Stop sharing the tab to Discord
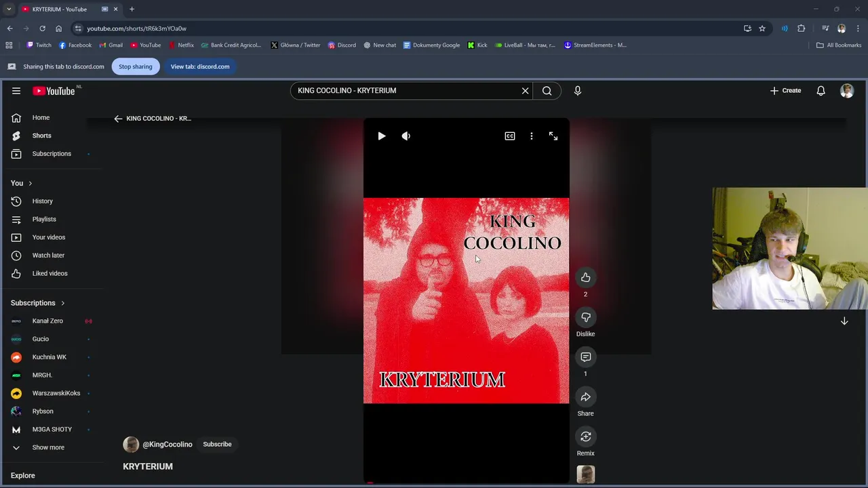This screenshot has width=868, height=488. 136,66
